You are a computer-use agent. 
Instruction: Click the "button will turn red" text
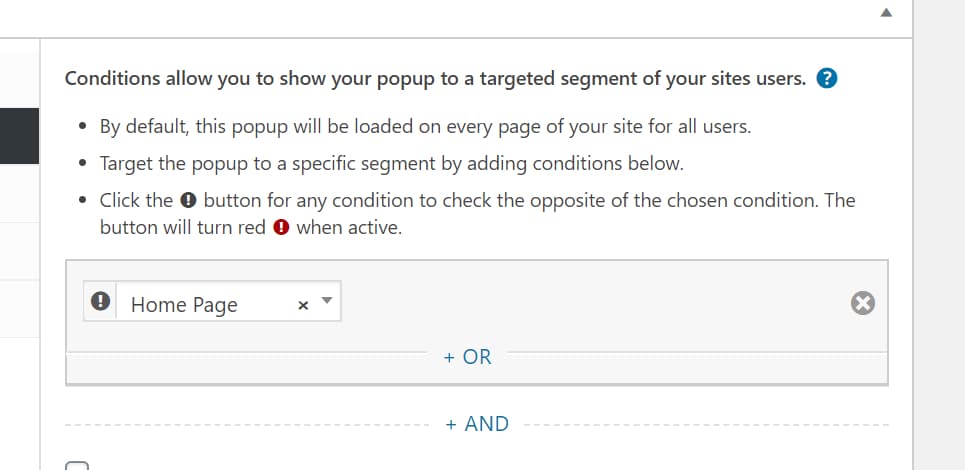(182, 227)
